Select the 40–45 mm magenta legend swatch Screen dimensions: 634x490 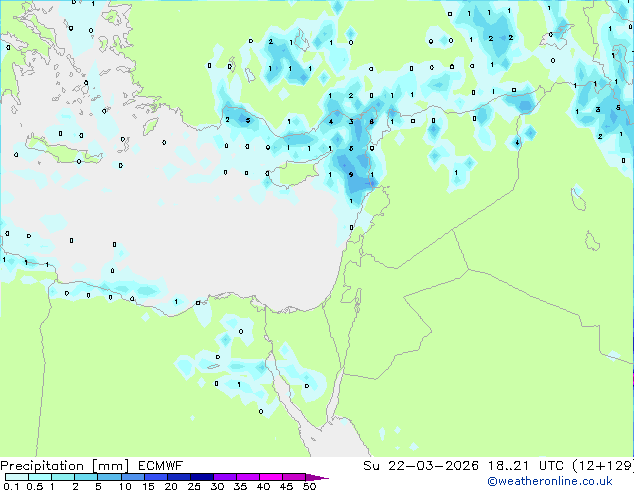coord(271,477)
